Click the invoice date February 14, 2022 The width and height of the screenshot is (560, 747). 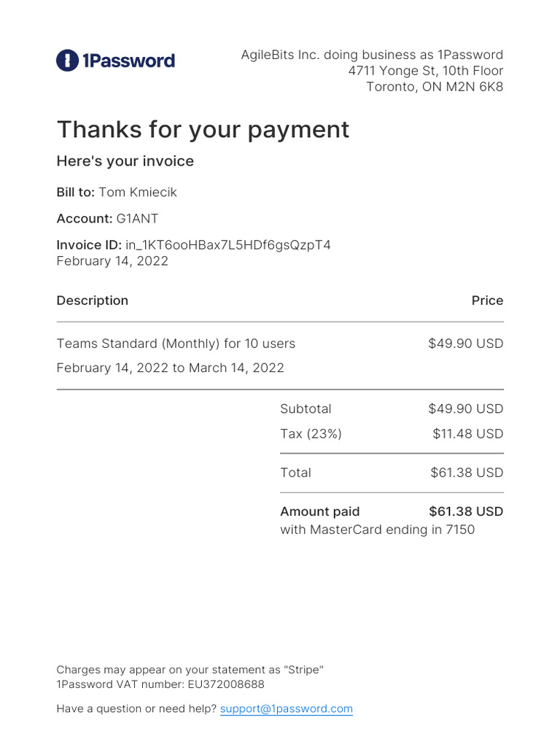tap(112, 261)
